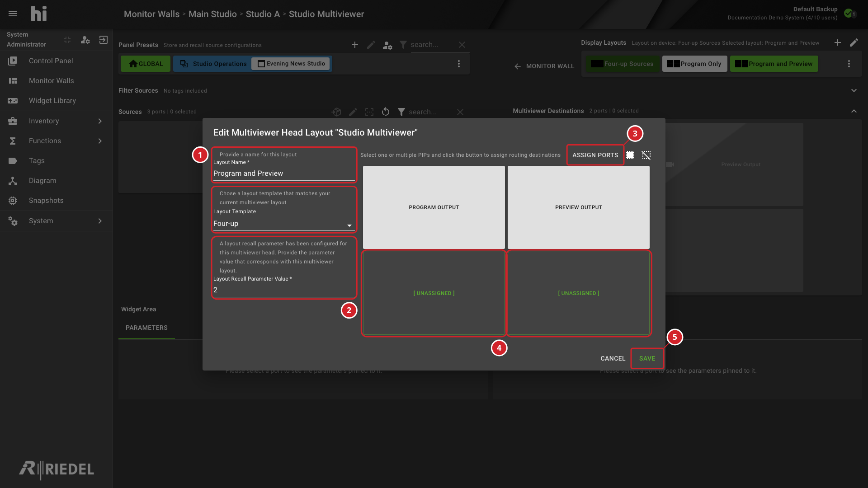Clear the panel presets search with X
This screenshot has width=868, height=488.
462,45
